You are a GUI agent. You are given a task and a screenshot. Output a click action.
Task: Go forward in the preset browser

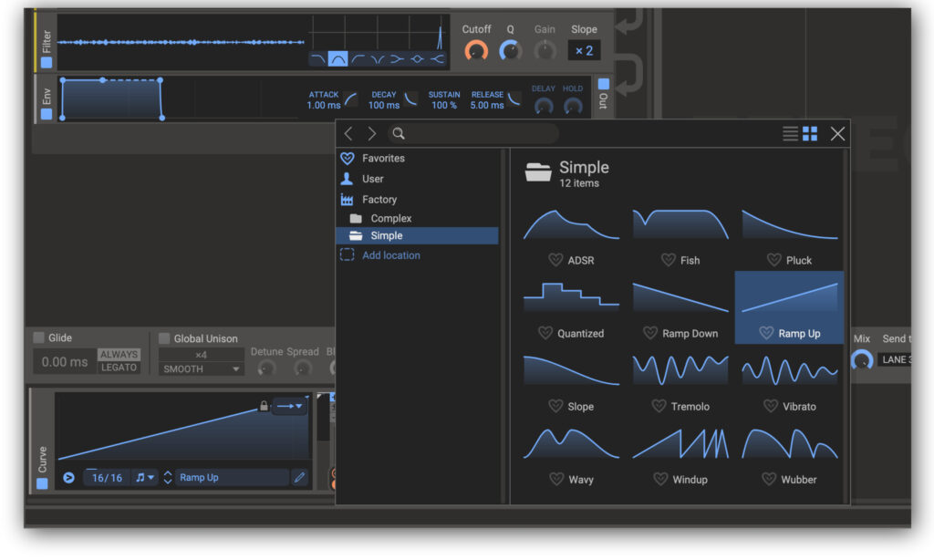pyautogui.click(x=372, y=133)
